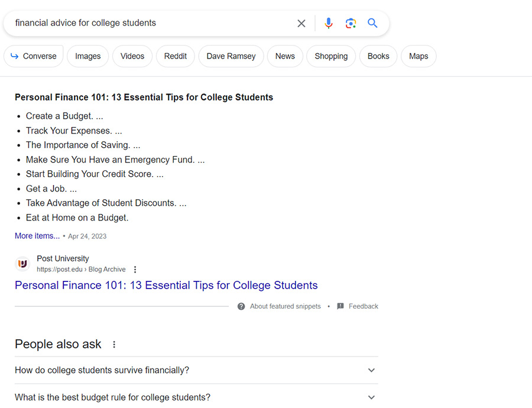Click "The Importance of Saving." list item

click(x=83, y=145)
